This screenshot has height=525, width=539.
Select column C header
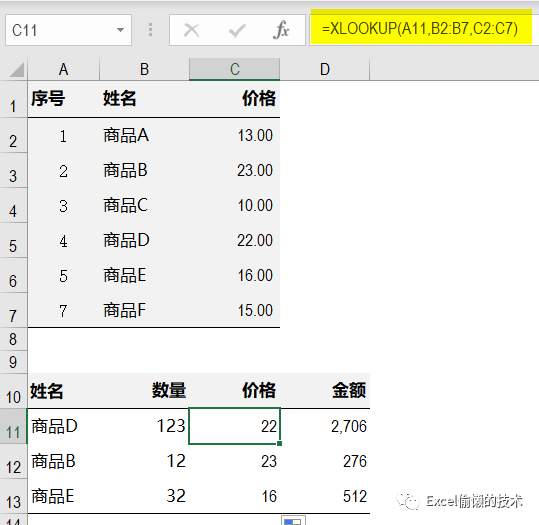tap(234, 69)
